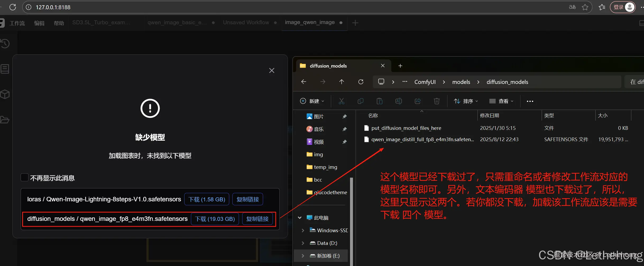Open the 帮助 menu
This screenshot has height=266, width=644.
(x=59, y=23)
